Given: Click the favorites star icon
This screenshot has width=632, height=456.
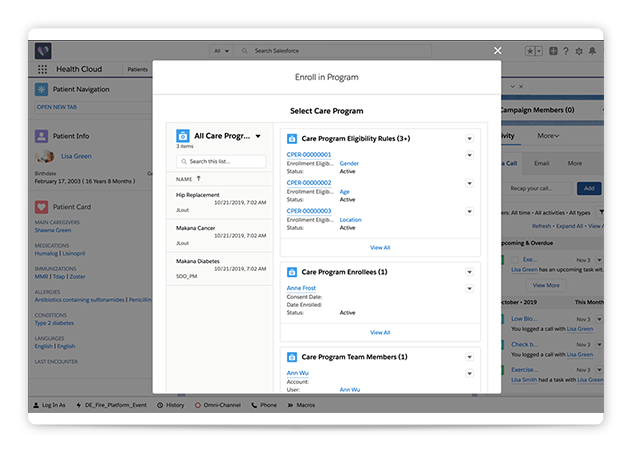Looking at the screenshot, I should [x=531, y=50].
